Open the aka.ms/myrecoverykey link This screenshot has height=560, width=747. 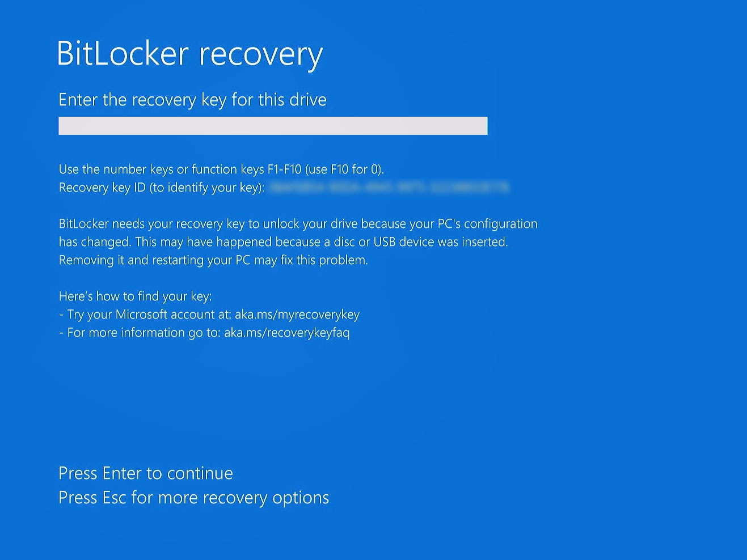[297, 315]
